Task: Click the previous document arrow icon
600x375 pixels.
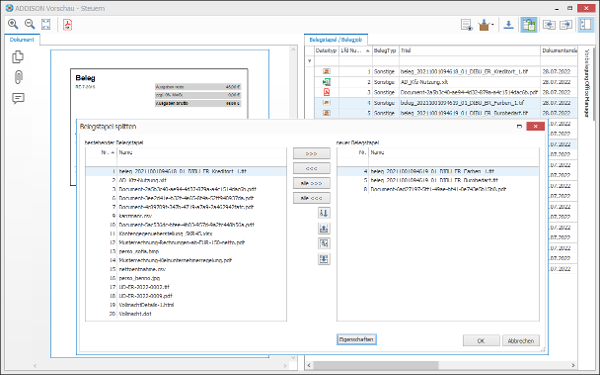Action: 549,25
